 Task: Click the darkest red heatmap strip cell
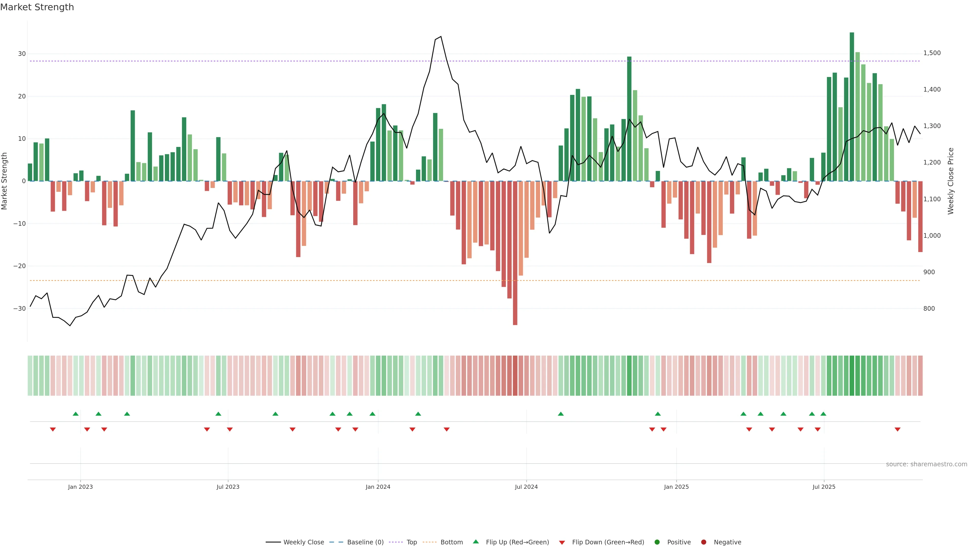coord(515,376)
